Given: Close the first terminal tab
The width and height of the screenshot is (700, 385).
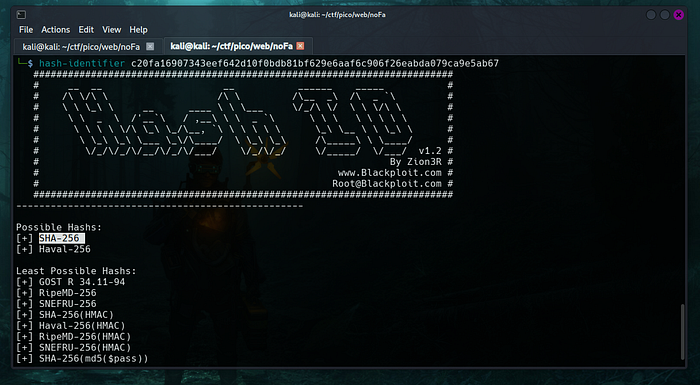Looking at the screenshot, I should point(150,46).
